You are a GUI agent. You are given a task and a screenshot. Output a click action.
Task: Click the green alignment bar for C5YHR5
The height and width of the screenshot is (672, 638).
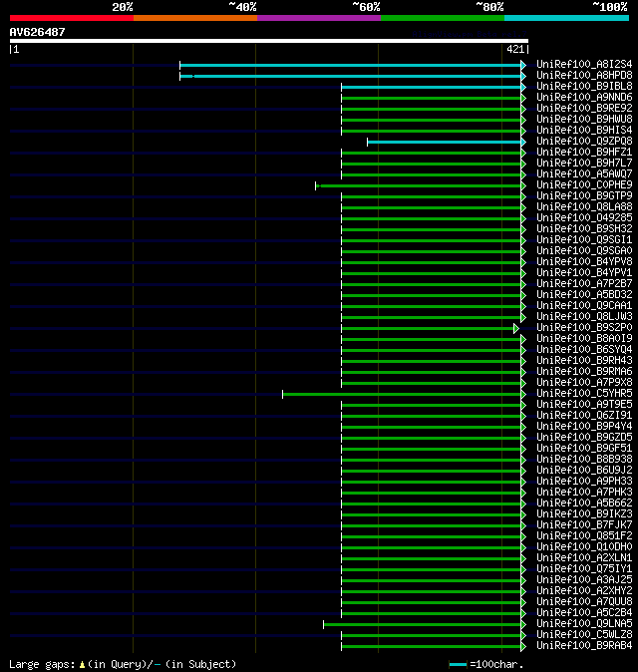[402, 394]
